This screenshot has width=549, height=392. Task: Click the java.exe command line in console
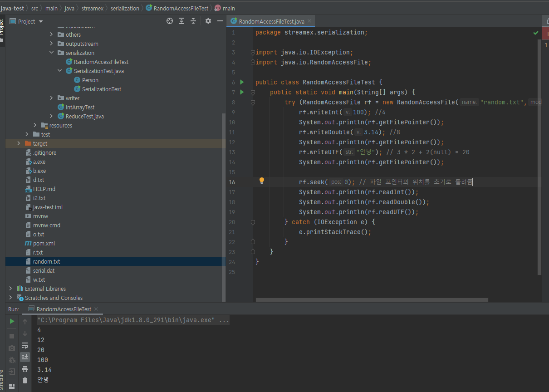pos(133,320)
